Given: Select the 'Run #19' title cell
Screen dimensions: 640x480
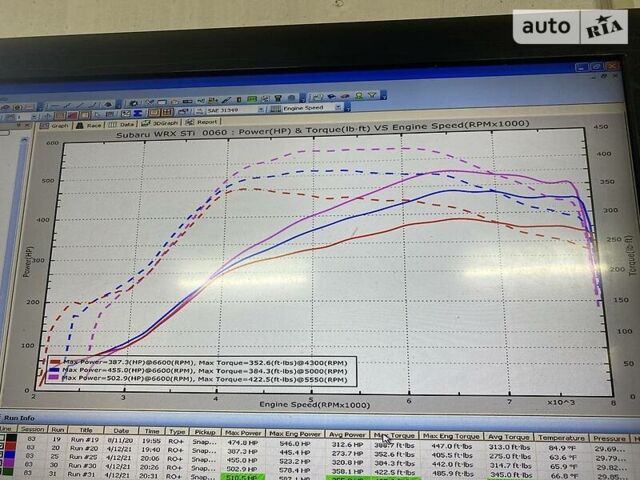Looking at the screenshot, I should (84, 440).
